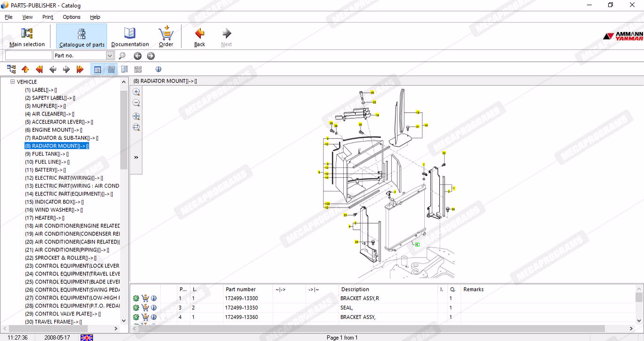Select the zoom-to-area rectangle tool

pyautogui.click(x=136, y=127)
